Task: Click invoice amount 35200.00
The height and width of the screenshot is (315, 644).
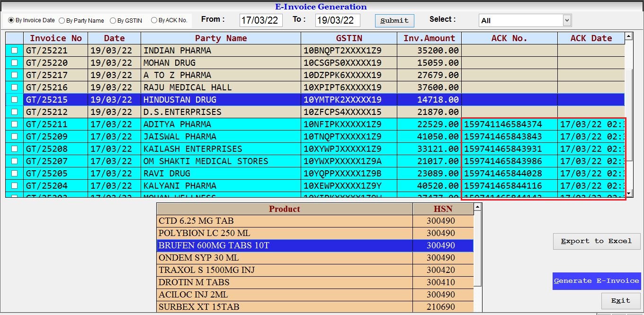Action: (x=429, y=50)
